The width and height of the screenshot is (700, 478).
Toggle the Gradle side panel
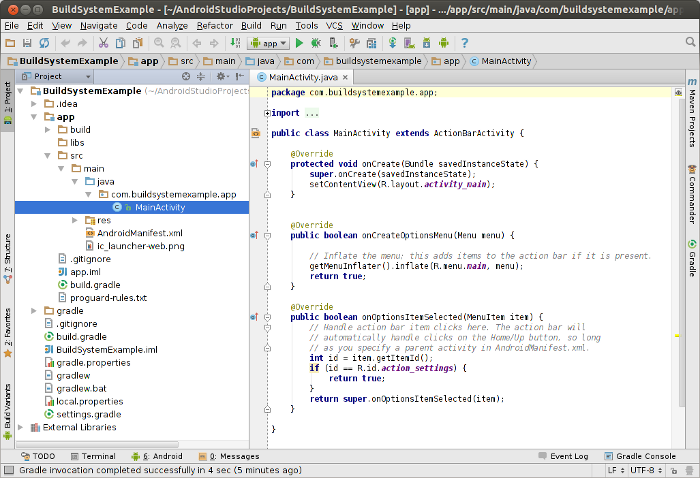[x=691, y=258]
